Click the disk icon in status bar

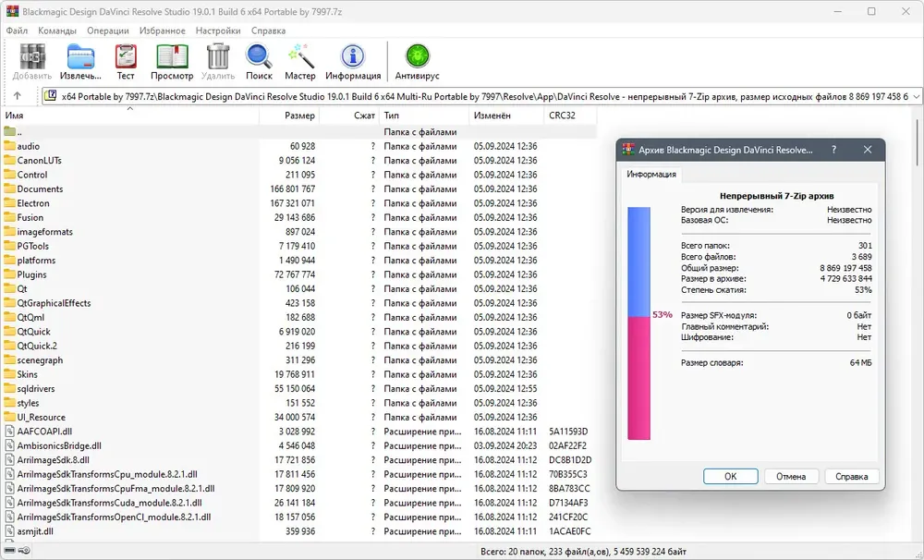pos(10,551)
